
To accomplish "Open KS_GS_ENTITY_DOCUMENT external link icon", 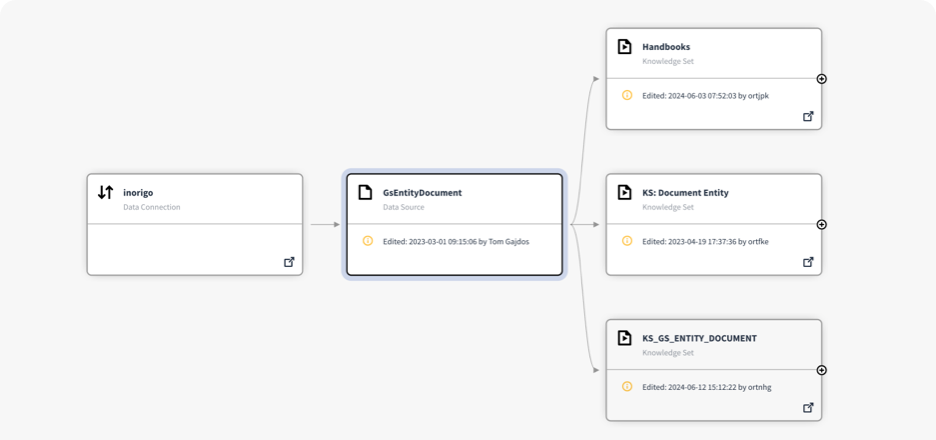I will 808,408.
